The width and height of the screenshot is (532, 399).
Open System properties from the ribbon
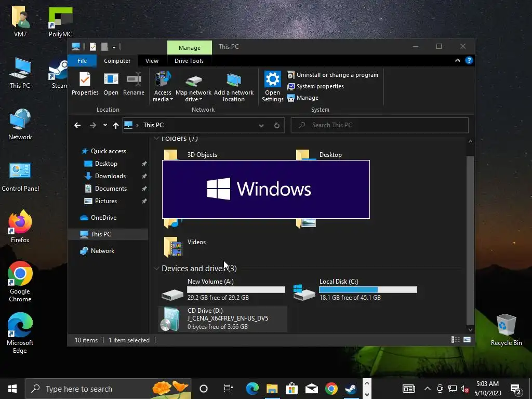point(315,87)
